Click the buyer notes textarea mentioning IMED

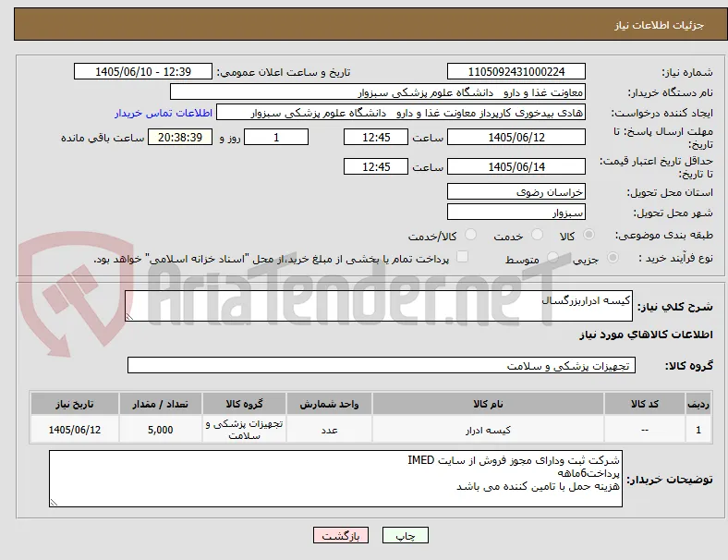click(x=335, y=479)
